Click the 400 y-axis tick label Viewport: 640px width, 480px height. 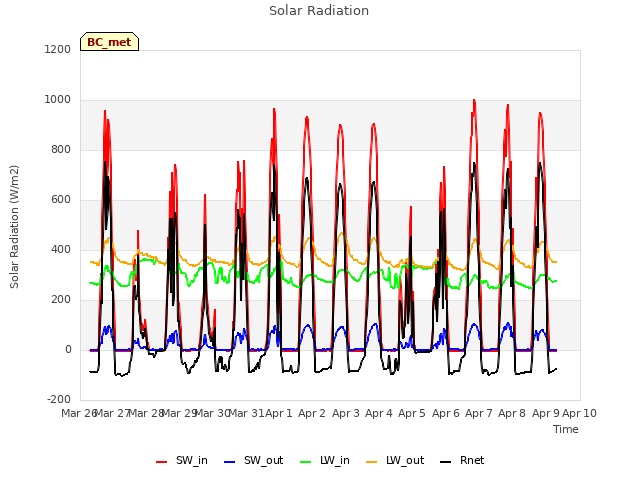61,249
